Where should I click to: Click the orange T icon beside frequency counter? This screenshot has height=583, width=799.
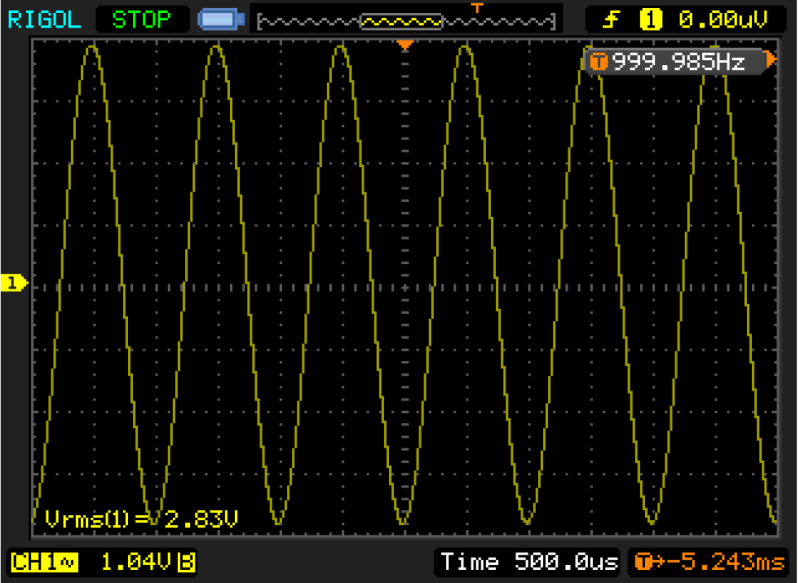(599, 62)
